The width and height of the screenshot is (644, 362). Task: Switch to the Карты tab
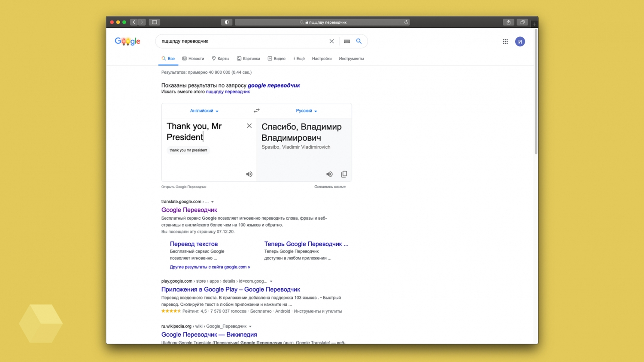pos(220,59)
